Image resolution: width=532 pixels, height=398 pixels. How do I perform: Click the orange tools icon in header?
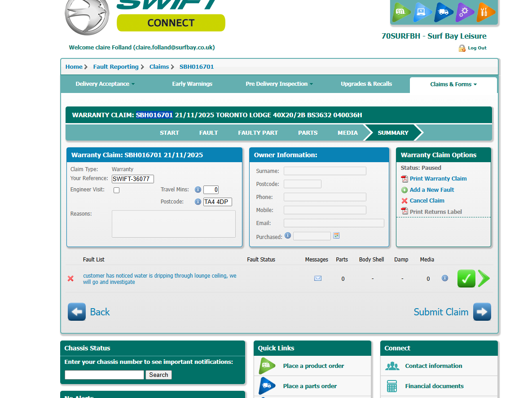click(485, 12)
